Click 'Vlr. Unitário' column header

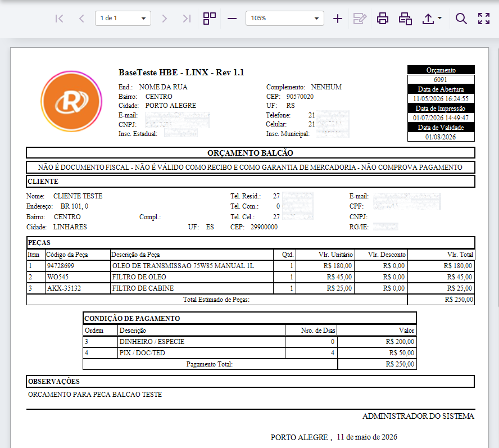click(335, 255)
